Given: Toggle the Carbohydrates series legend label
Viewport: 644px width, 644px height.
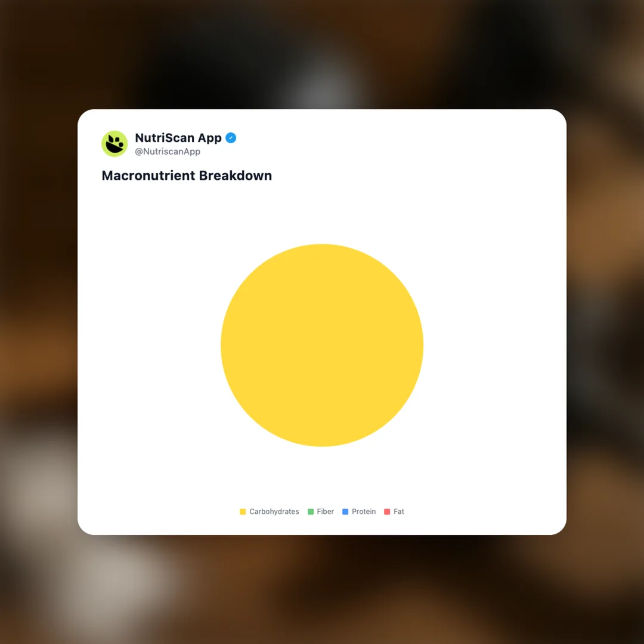Looking at the screenshot, I should 274,512.
